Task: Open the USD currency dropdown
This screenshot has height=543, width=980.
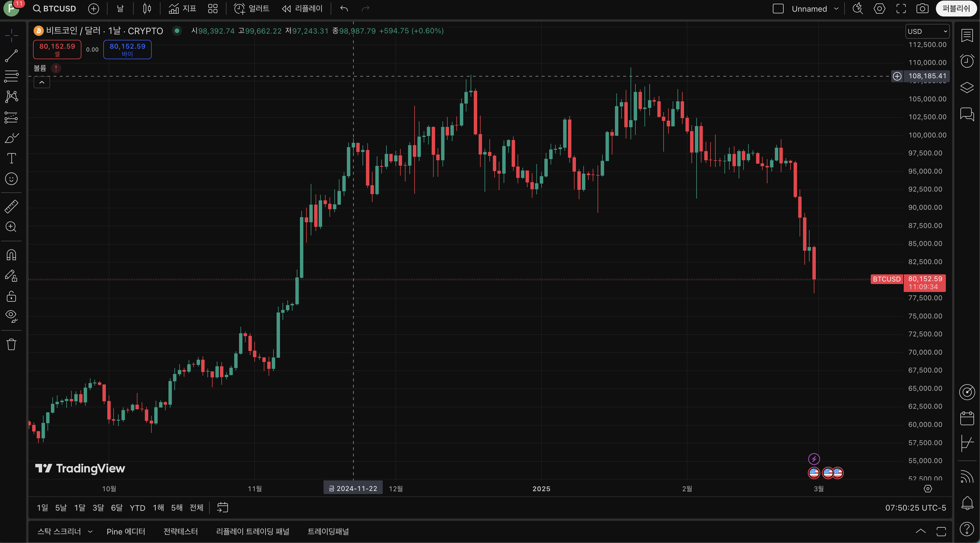Action: pos(927,31)
